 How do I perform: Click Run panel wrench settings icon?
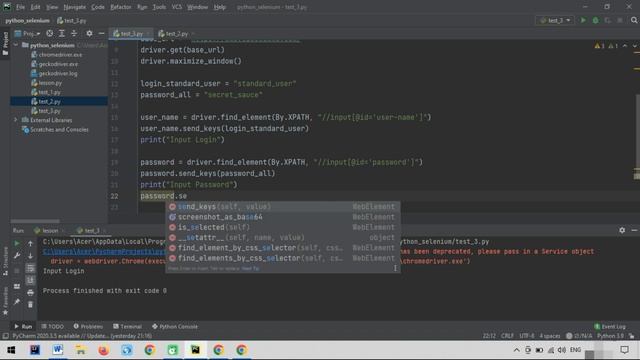tap(17, 256)
